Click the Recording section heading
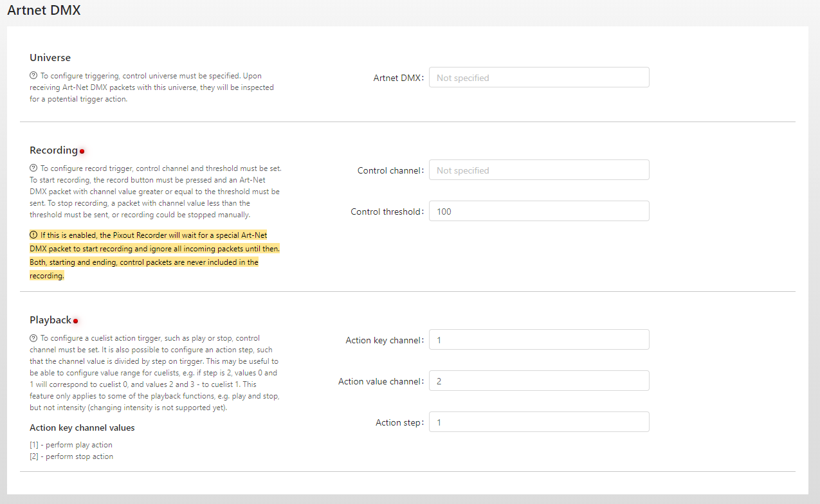This screenshot has height=504, width=820. (53, 150)
